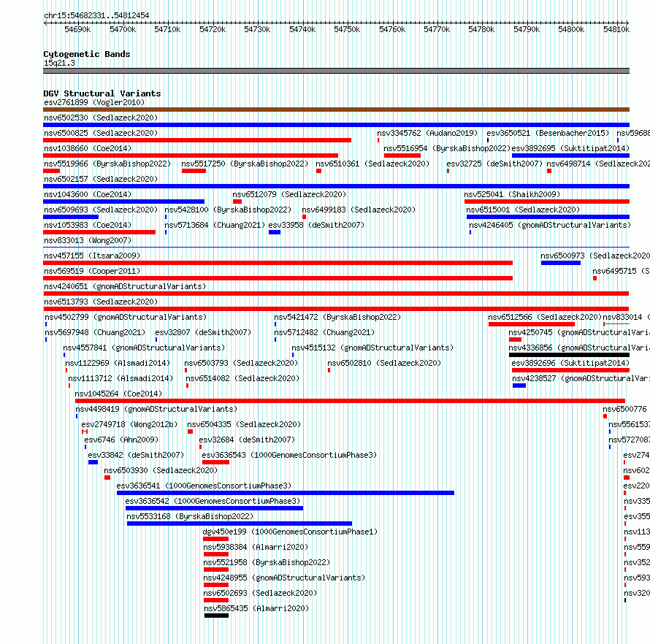Select nsv5517250 (ByrskaBishop2022) label
Screen dimensions: 650x644
click(x=245, y=164)
